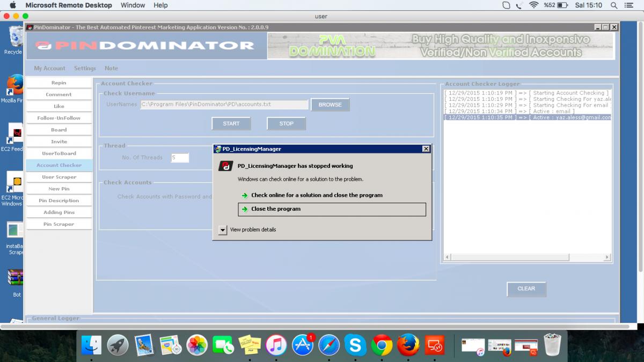Click the UserNames file path field
The width and height of the screenshot is (644, 362).
click(x=224, y=105)
